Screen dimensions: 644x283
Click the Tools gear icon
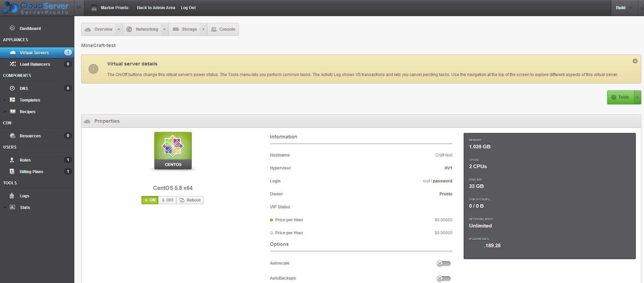pyautogui.click(x=614, y=97)
